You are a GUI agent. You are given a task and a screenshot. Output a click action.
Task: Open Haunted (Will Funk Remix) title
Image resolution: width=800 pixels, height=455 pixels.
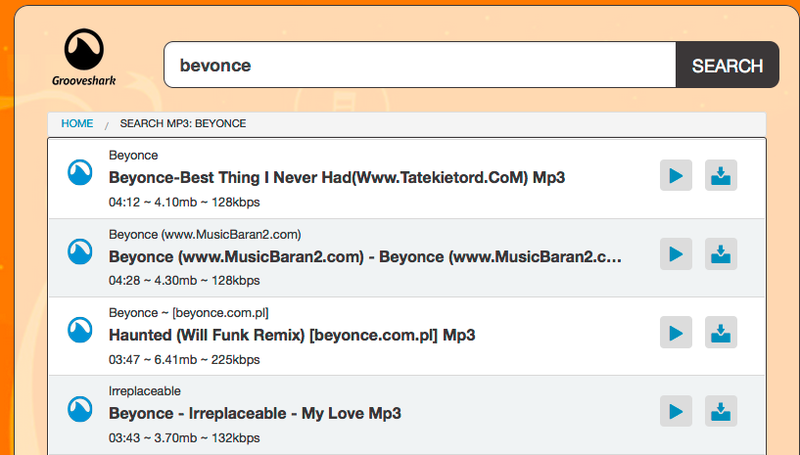pos(292,335)
